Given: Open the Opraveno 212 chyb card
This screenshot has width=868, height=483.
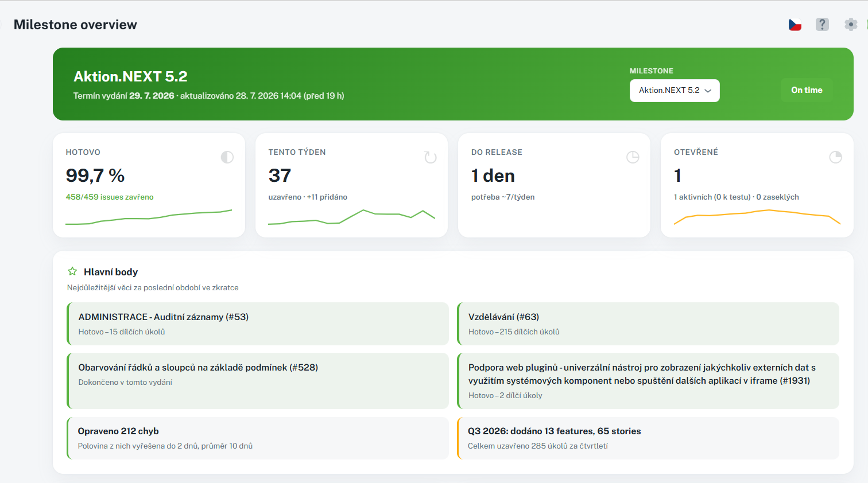Looking at the screenshot, I should 258,438.
